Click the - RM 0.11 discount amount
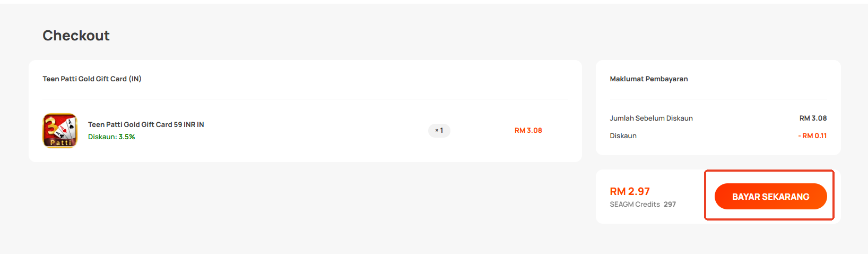 [812, 136]
